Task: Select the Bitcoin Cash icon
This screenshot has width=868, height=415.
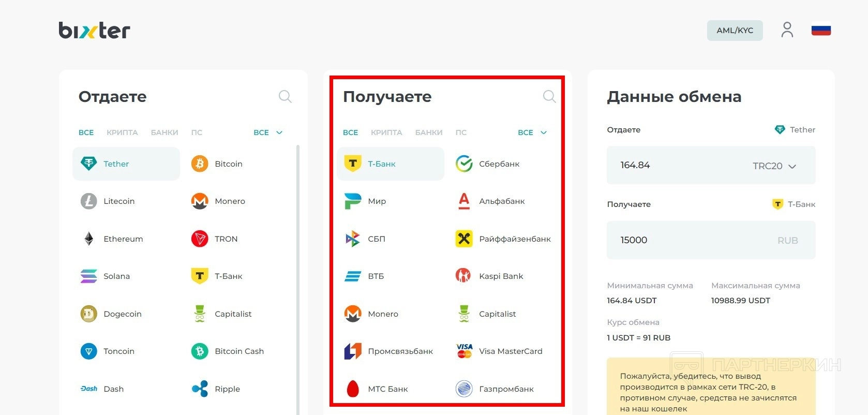Action: pos(200,351)
